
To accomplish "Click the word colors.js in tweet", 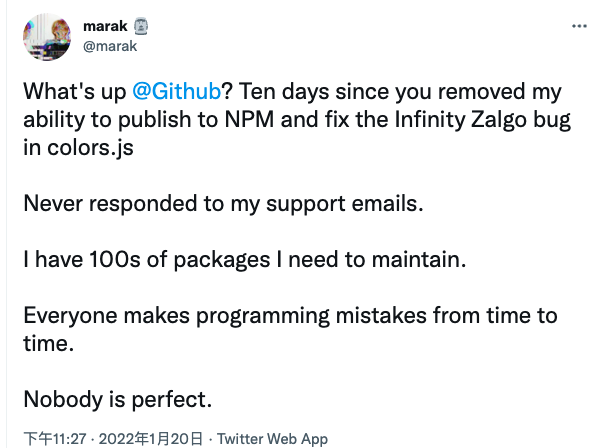I will tap(90, 148).
